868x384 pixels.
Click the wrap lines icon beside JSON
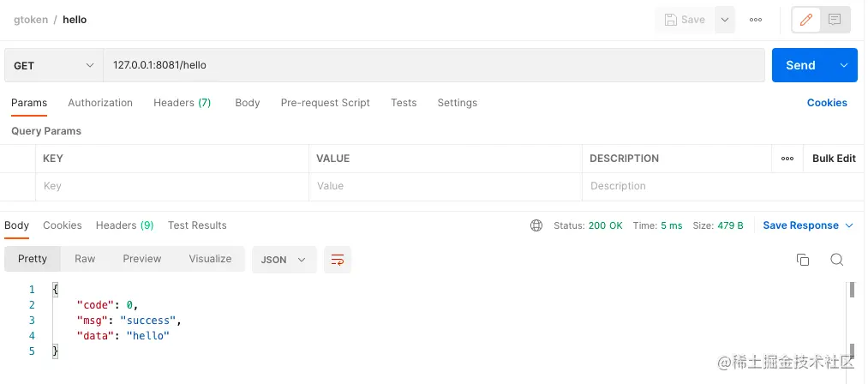pyautogui.click(x=338, y=260)
